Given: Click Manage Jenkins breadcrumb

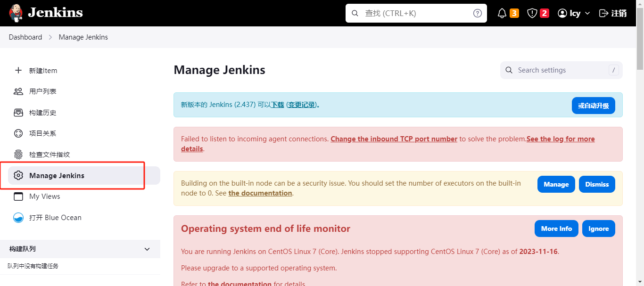Looking at the screenshot, I should pyautogui.click(x=83, y=37).
